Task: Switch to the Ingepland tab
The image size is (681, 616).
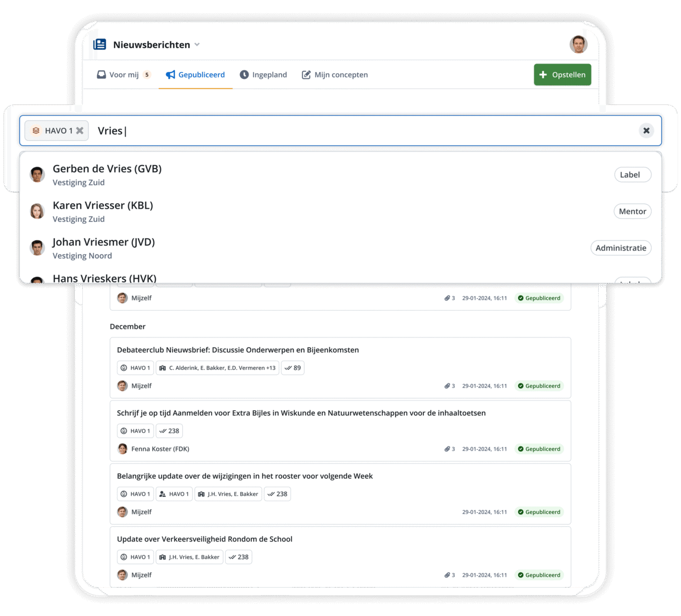Action: pyautogui.click(x=263, y=75)
